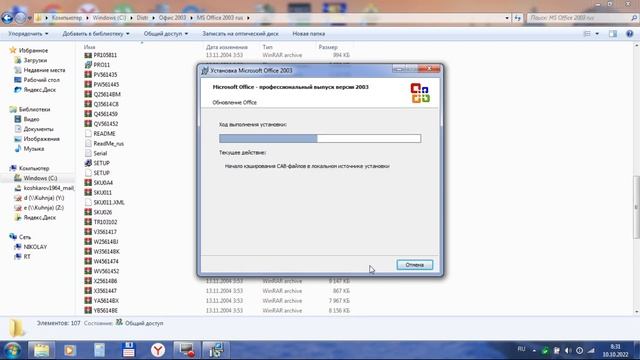
Task: Open Яндекс.Диск under Избранное
Action: point(40,90)
